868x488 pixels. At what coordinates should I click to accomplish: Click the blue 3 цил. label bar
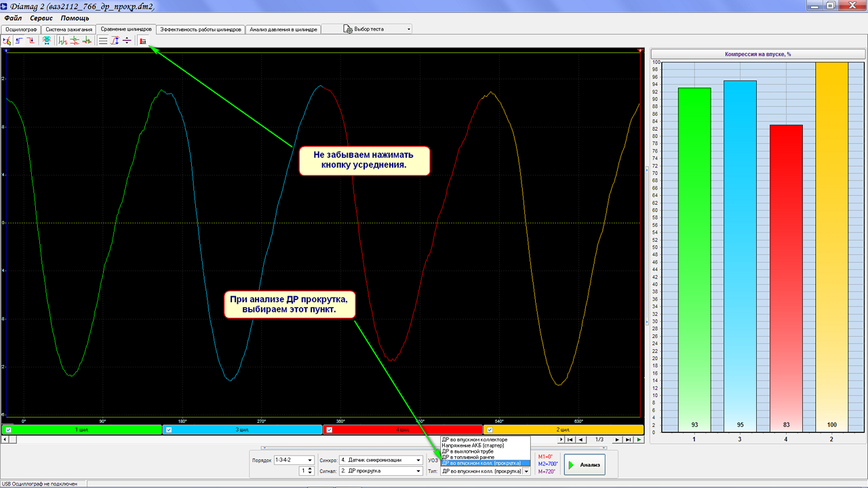click(241, 430)
